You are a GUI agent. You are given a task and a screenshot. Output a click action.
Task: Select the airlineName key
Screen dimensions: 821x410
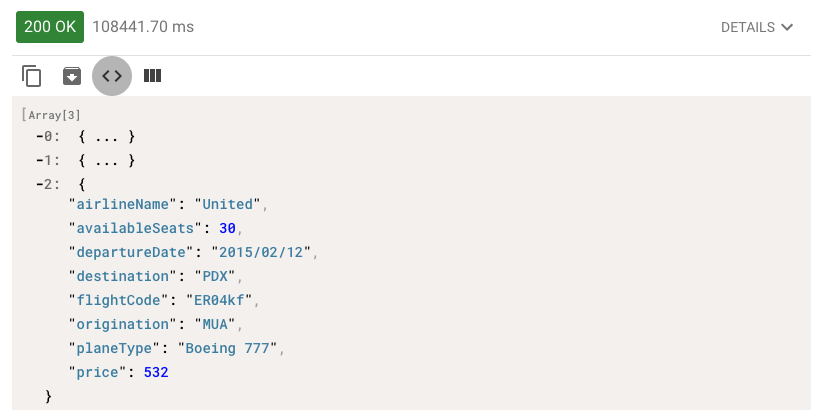pyautogui.click(x=123, y=204)
